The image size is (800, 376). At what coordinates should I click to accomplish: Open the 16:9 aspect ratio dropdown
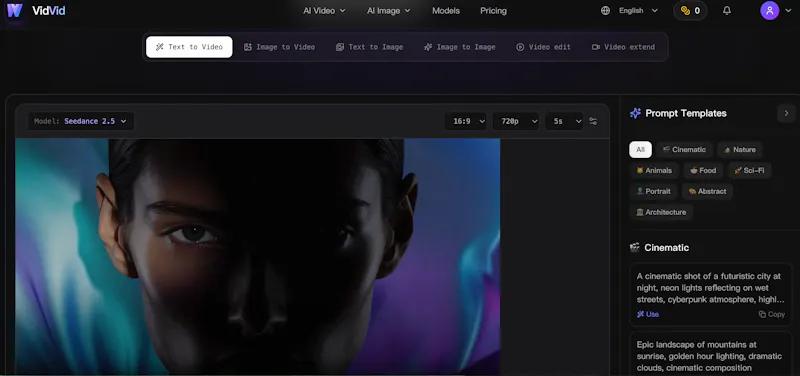tap(465, 121)
